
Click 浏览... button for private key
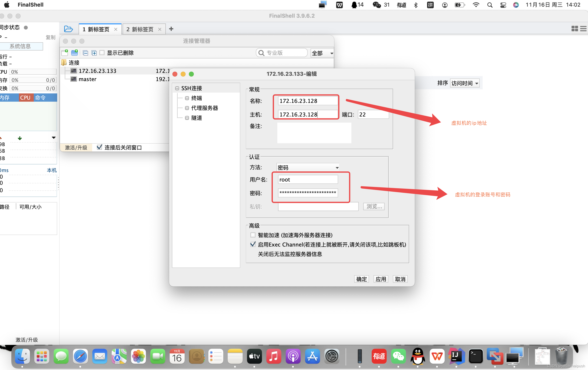coord(374,206)
